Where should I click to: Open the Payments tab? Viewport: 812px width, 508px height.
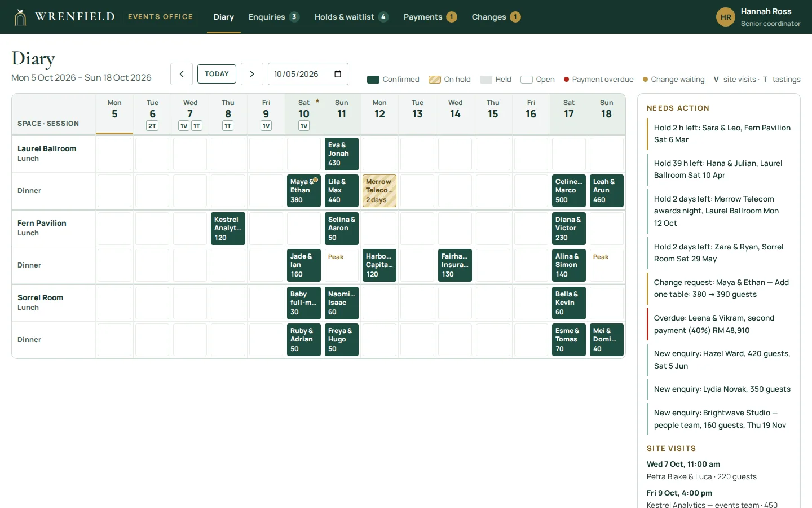(x=430, y=17)
